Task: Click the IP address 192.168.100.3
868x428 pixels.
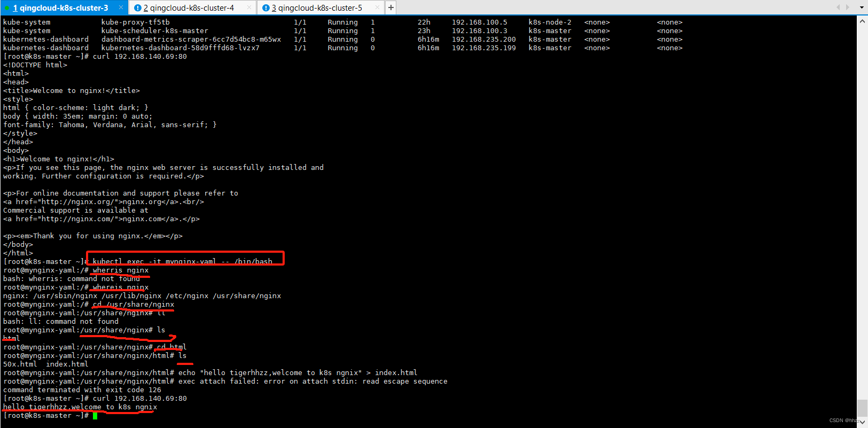Action: pos(480,31)
